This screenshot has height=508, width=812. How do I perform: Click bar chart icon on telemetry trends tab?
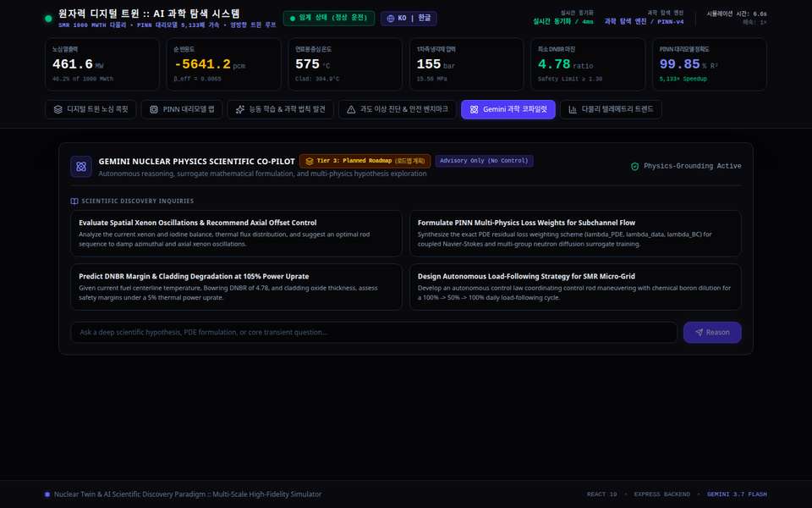click(x=573, y=109)
